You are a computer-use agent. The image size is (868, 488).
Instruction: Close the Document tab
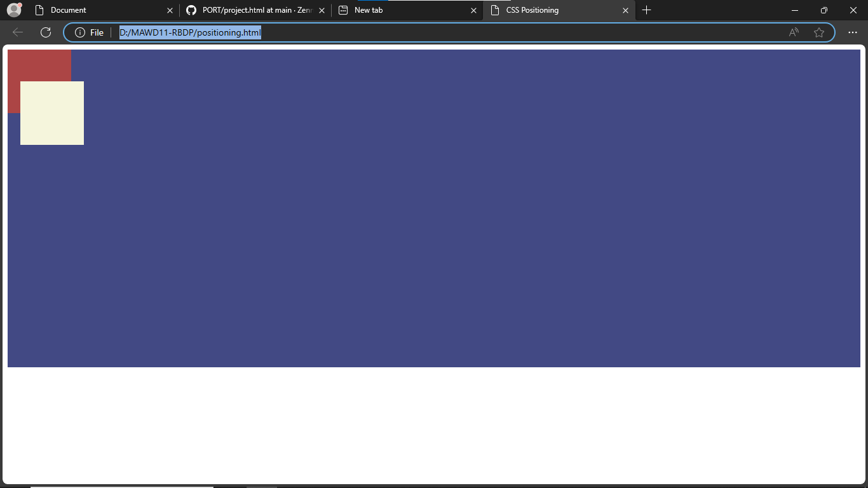click(x=170, y=10)
